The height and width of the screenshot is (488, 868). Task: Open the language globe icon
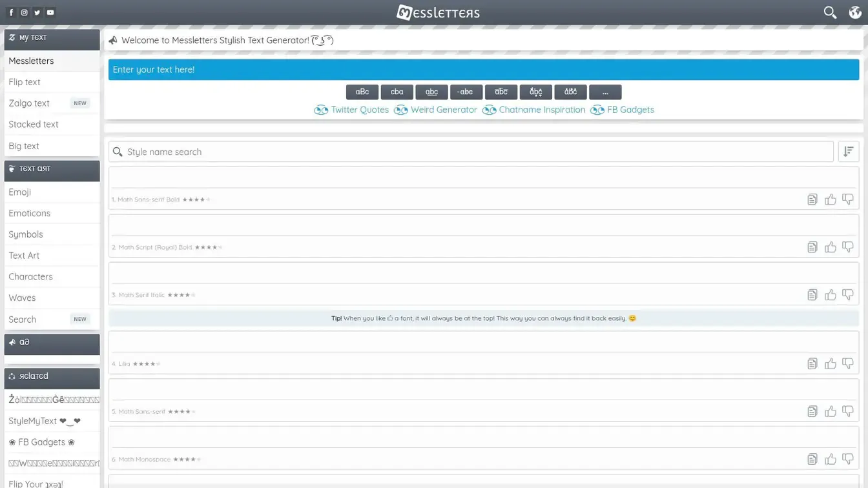855,12
